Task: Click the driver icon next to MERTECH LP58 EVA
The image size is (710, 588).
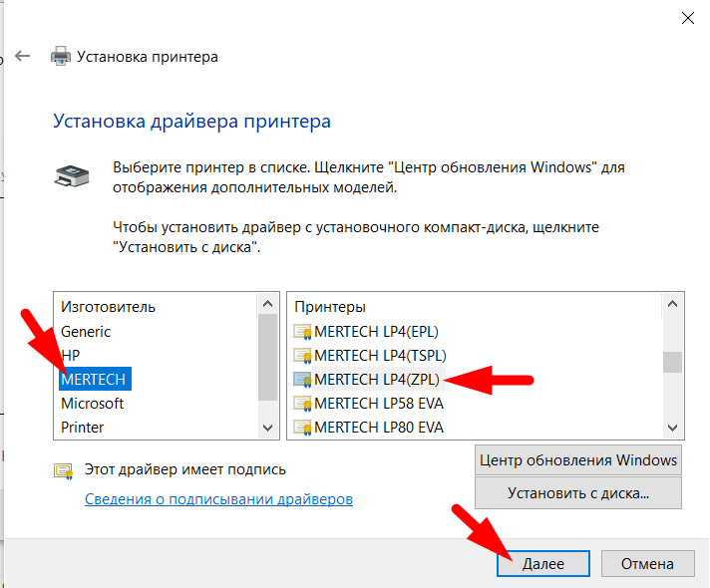Action: coord(302,404)
